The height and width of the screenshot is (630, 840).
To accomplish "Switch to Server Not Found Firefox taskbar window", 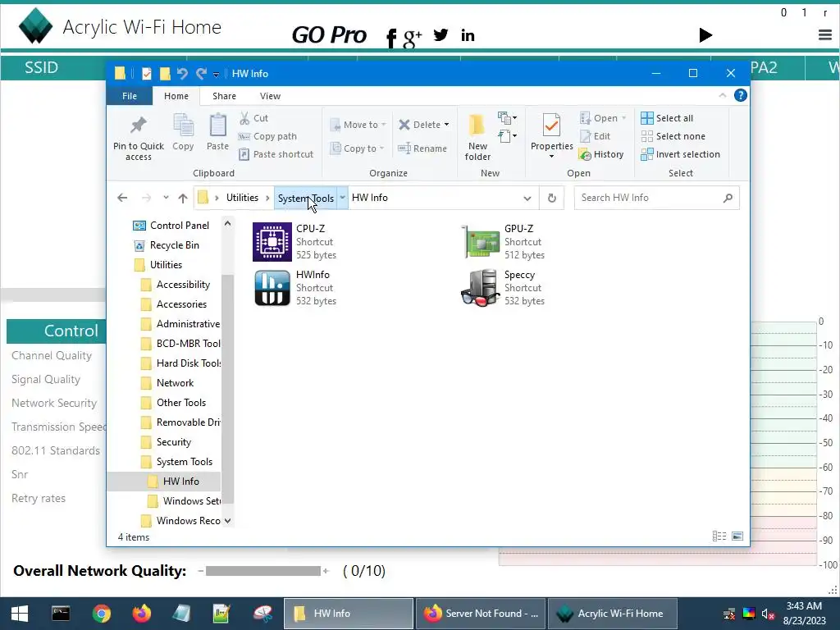I will click(x=481, y=614).
